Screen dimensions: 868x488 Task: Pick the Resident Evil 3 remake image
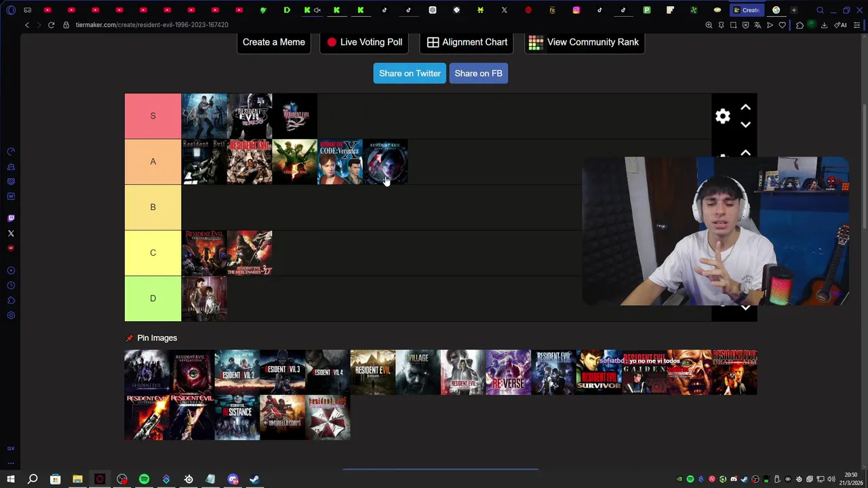pyautogui.click(x=282, y=372)
